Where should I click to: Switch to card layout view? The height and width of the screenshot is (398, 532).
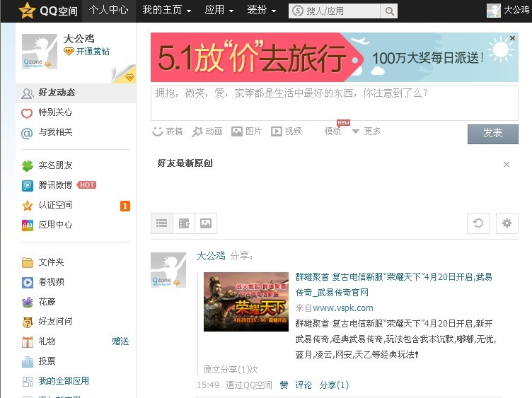pos(184,223)
